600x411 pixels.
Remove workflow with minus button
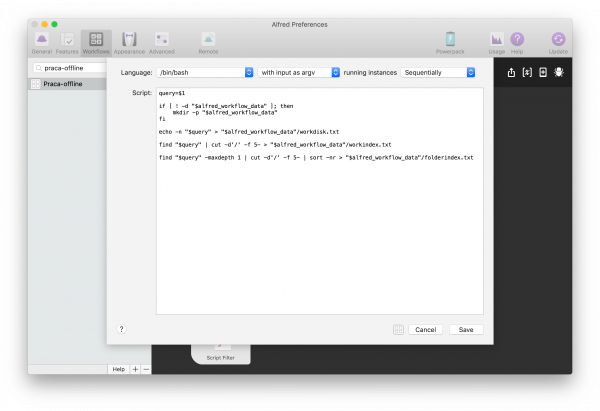pos(146,369)
